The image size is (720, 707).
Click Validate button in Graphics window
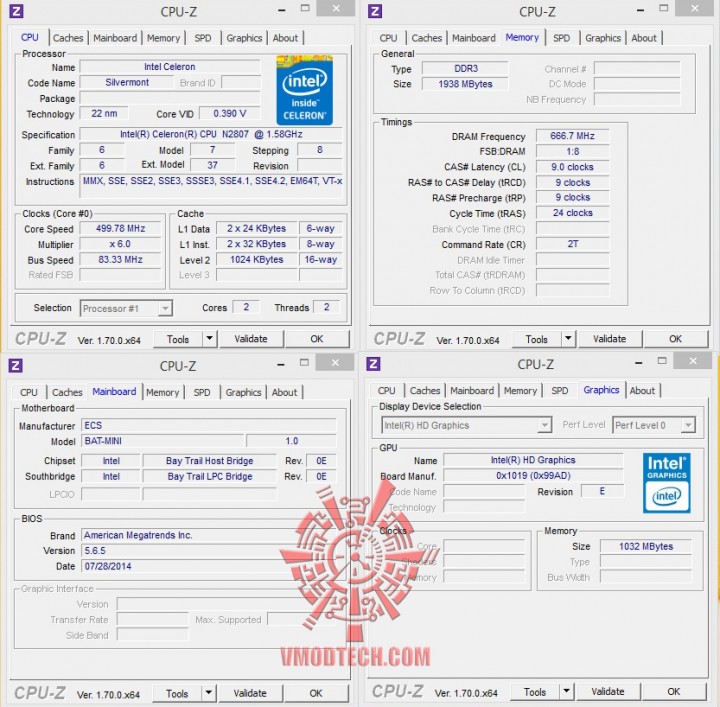(608, 691)
